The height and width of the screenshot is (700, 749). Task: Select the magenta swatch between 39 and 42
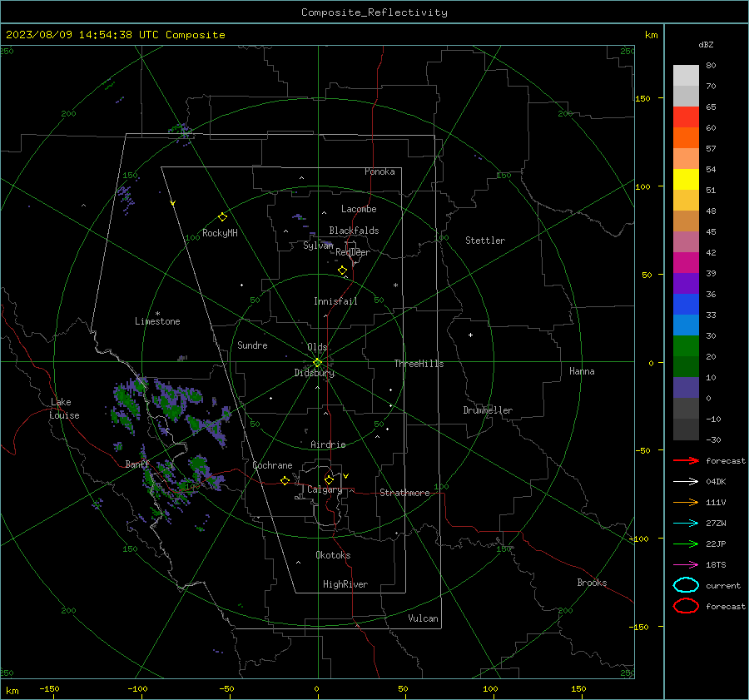(x=686, y=263)
